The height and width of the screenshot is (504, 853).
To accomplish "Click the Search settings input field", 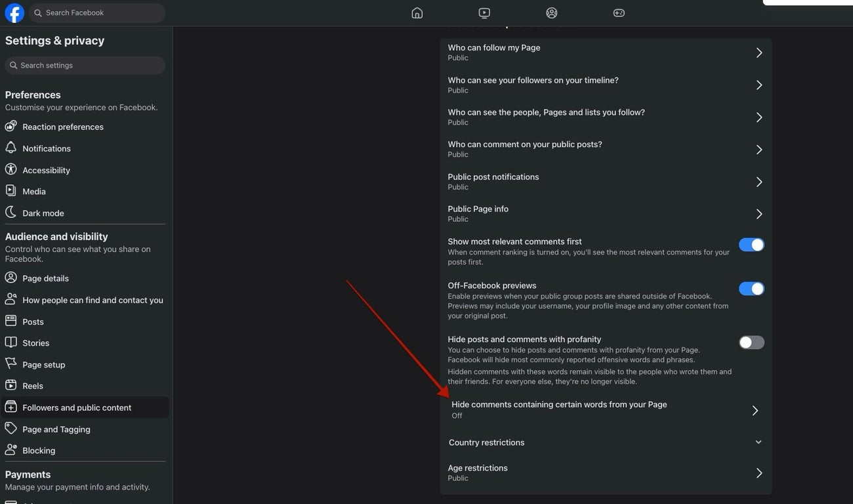I will tap(85, 65).
